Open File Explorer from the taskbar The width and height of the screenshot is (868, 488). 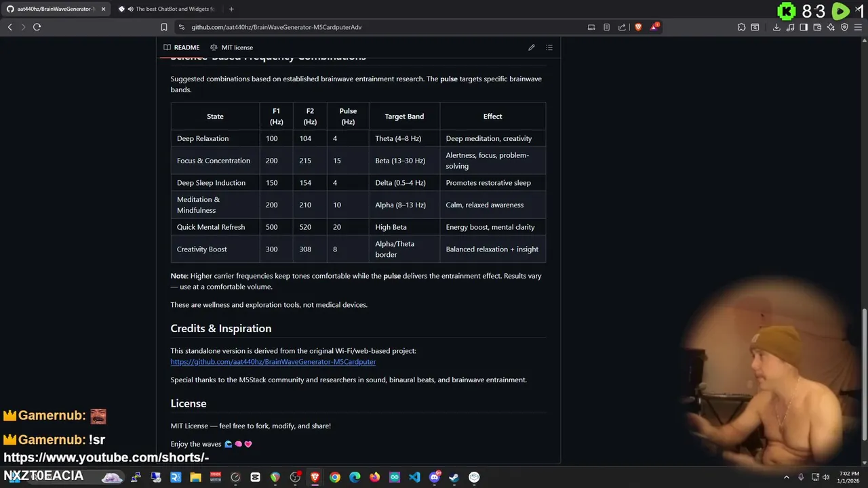click(x=195, y=477)
